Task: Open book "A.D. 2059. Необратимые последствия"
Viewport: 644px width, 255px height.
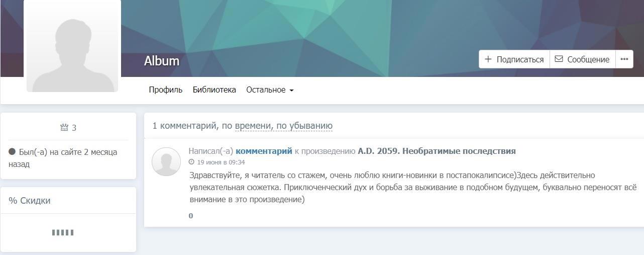Action: 437,151
